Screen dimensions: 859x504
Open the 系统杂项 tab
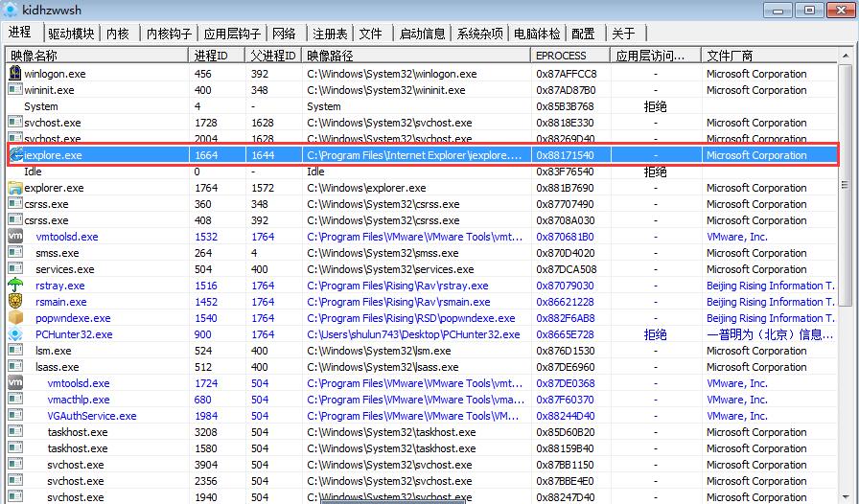(x=480, y=34)
